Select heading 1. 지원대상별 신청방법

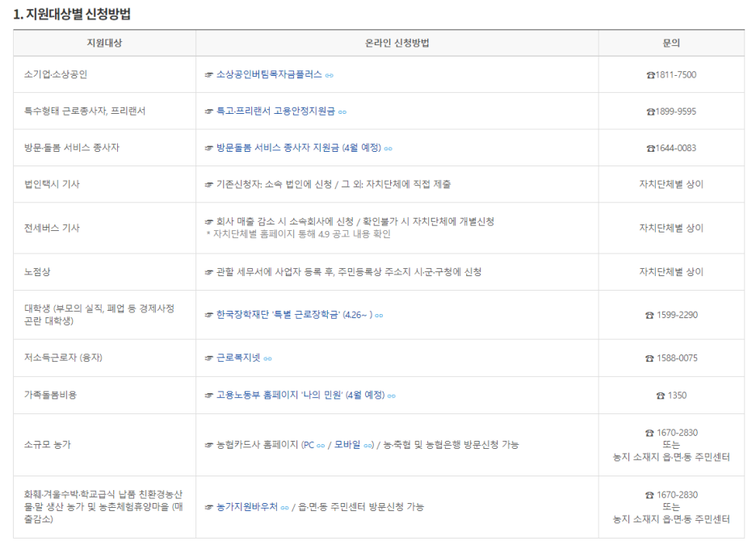point(72,14)
